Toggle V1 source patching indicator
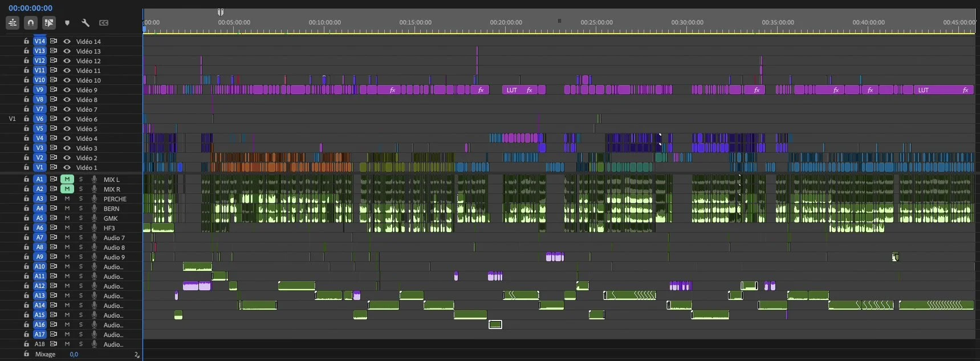The image size is (980, 361). click(x=12, y=119)
